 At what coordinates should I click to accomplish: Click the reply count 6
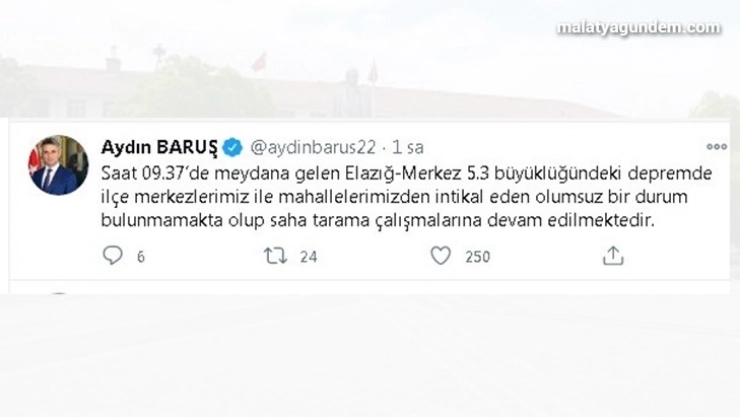tap(141, 257)
